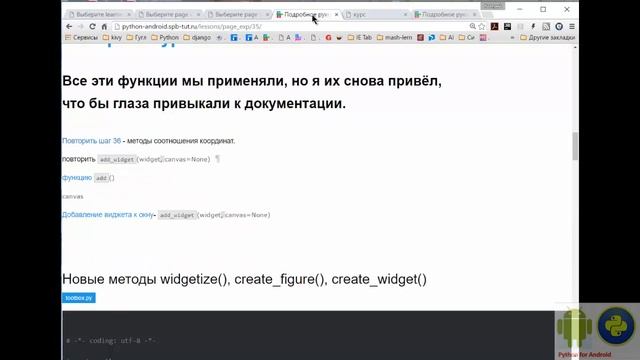Open the Chrome hamburger menu
The height and width of the screenshot is (360, 640).
[572, 27]
